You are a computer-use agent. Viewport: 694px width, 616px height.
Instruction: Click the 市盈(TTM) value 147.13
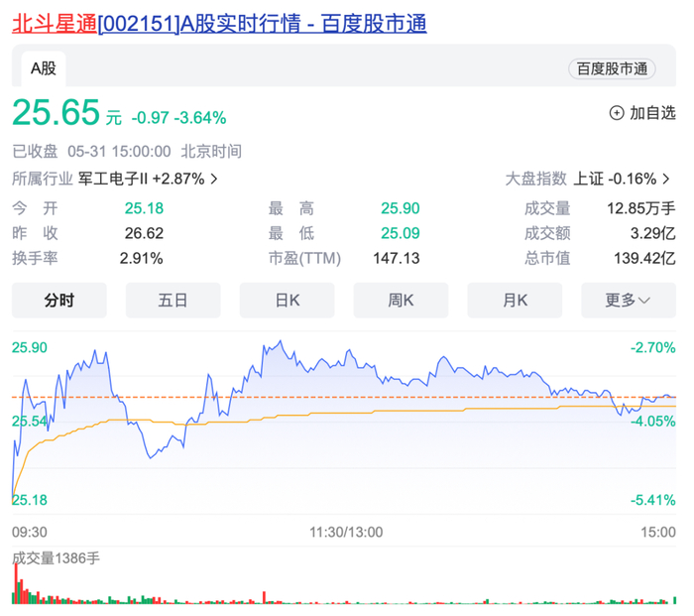397,258
